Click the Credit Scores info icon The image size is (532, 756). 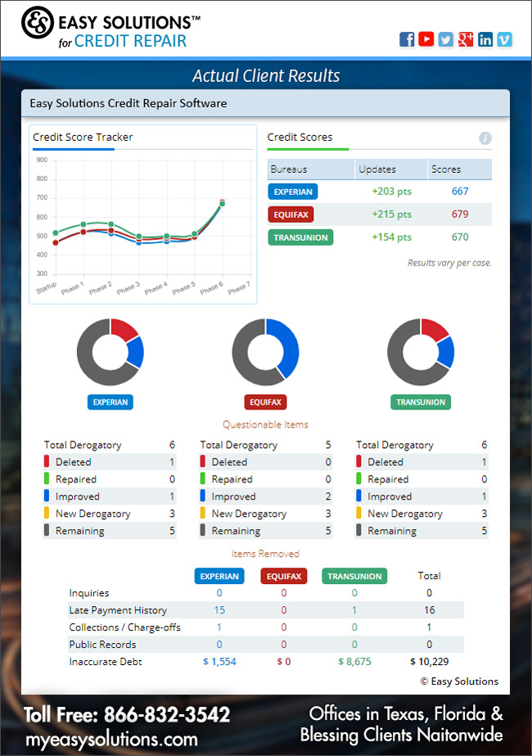[485, 138]
